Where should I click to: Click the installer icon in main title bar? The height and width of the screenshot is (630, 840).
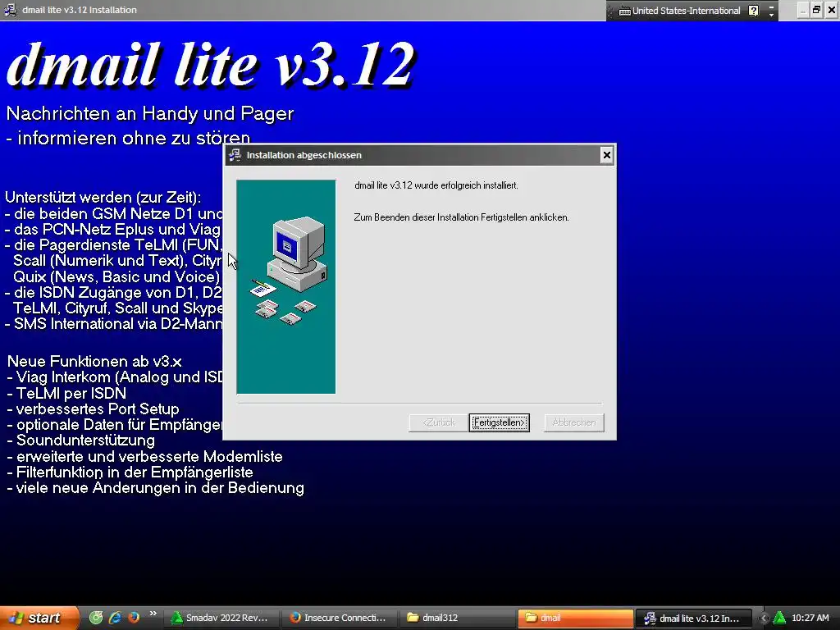tap(10, 10)
